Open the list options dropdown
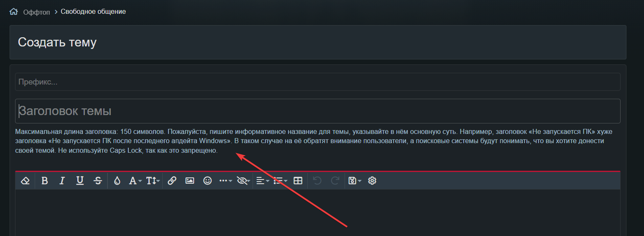Image resolution: width=644 pixels, height=236 pixels. coord(280,181)
